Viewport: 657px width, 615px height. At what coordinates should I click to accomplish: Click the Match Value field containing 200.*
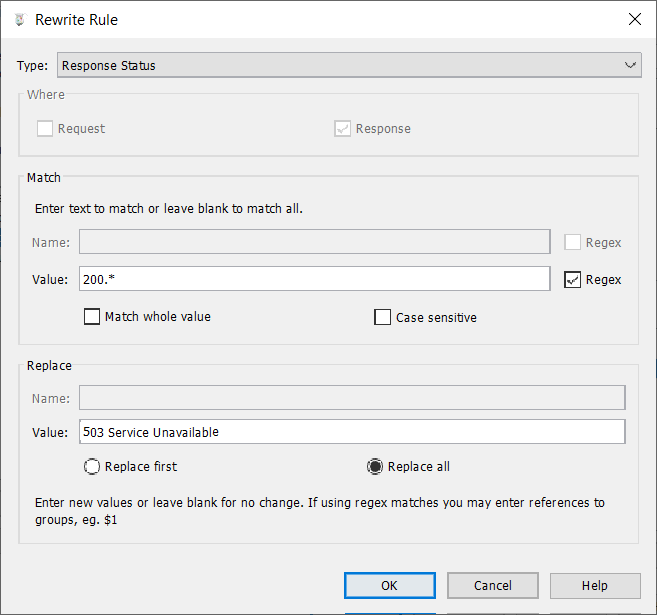click(x=314, y=279)
